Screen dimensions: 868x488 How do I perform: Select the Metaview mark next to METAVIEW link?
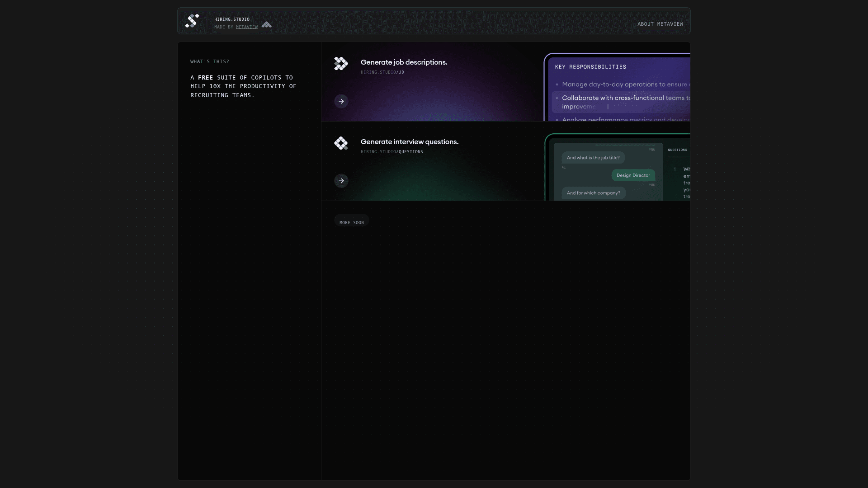267,25
